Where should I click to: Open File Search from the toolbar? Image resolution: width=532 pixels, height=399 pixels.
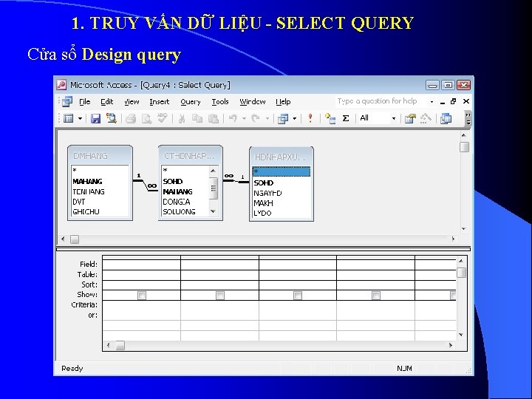[x=112, y=118]
